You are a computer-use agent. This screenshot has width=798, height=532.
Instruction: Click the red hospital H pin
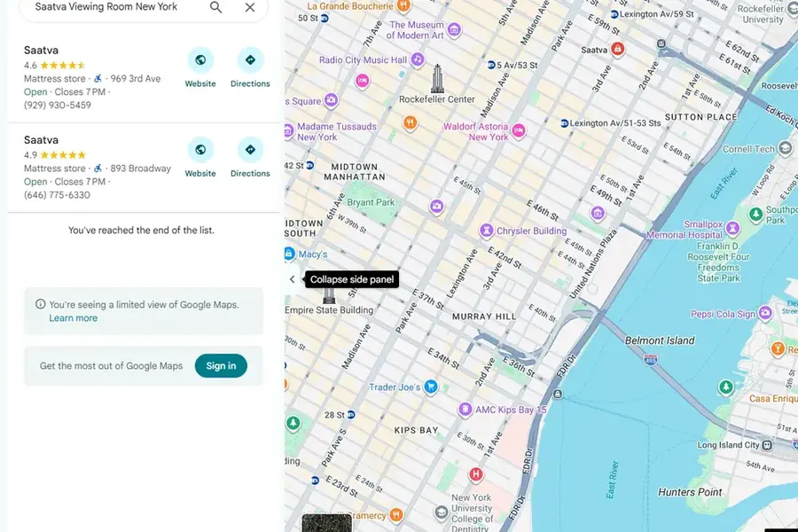coord(476,474)
